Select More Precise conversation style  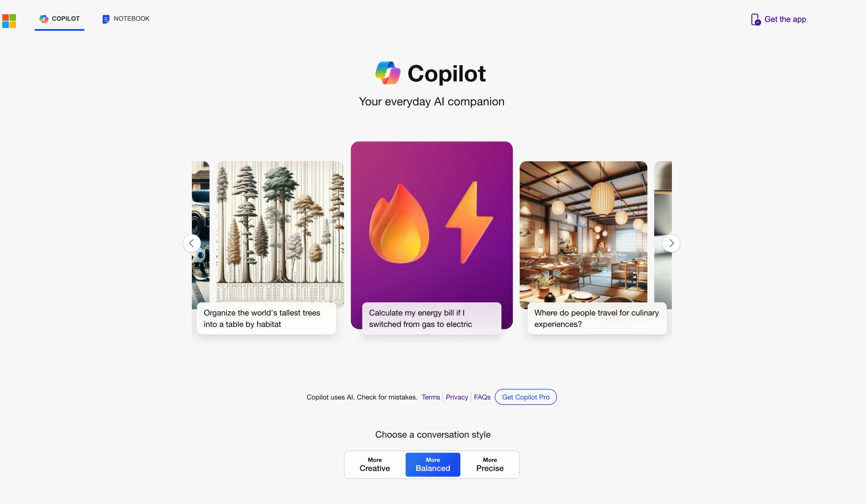pos(490,464)
